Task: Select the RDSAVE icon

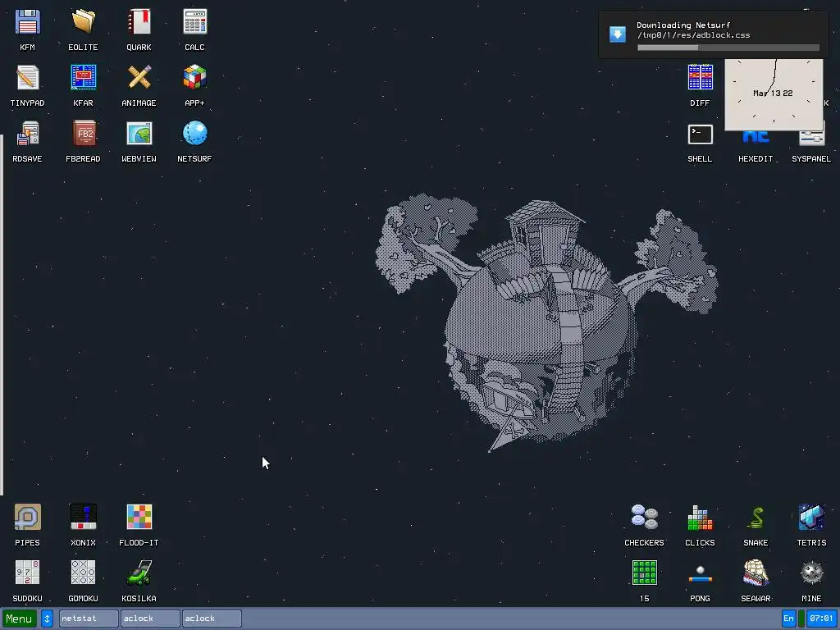Action: (x=27, y=134)
